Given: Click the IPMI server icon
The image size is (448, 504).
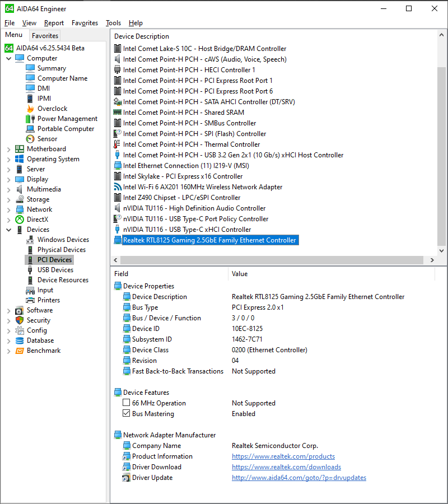Looking at the screenshot, I should click(30, 99).
